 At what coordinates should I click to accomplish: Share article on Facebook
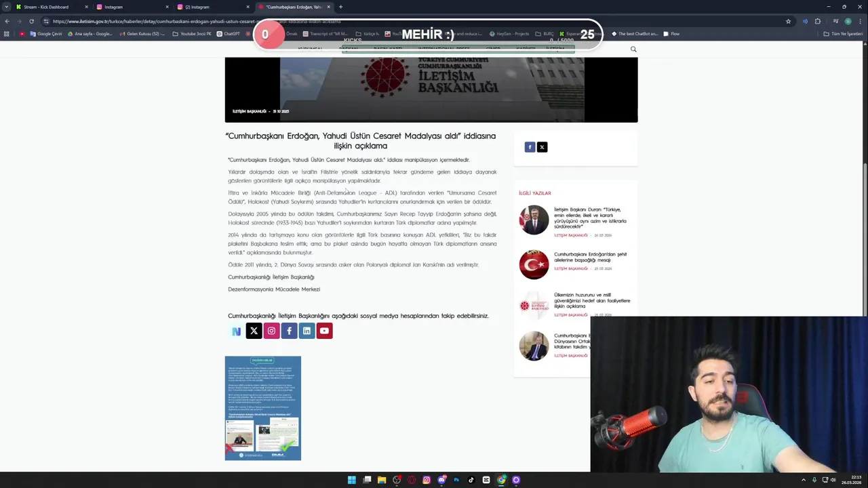[530, 147]
